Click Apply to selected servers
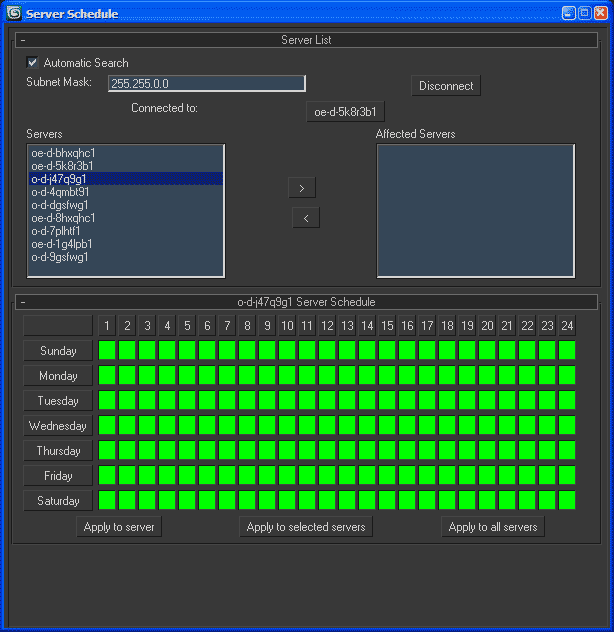Viewport: 614px width, 632px height. [x=306, y=527]
